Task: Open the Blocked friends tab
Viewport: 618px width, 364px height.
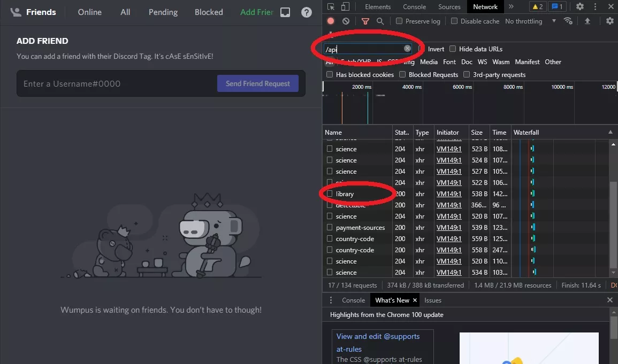Action: [x=209, y=12]
